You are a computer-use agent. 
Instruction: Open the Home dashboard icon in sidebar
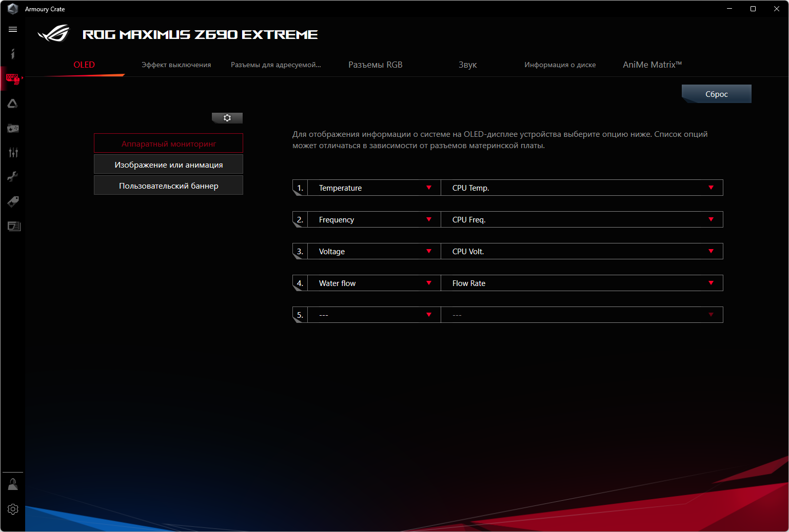[x=13, y=54]
